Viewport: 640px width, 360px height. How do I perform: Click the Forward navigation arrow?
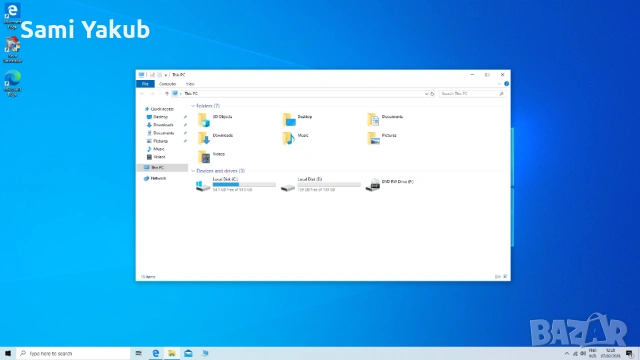[x=152, y=94]
